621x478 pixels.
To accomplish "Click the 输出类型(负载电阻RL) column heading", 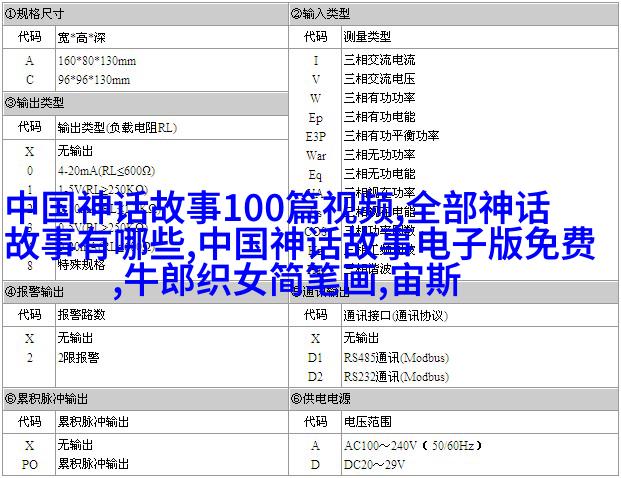I will [117, 128].
